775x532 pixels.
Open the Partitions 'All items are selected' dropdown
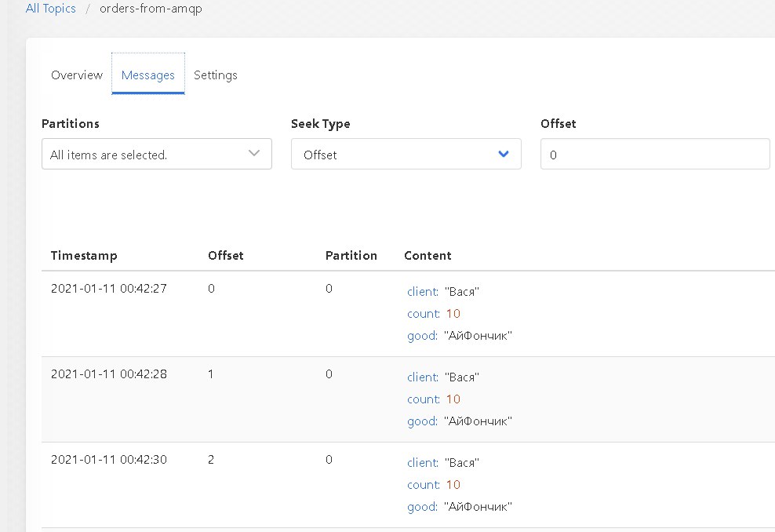(x=157, y=154)
